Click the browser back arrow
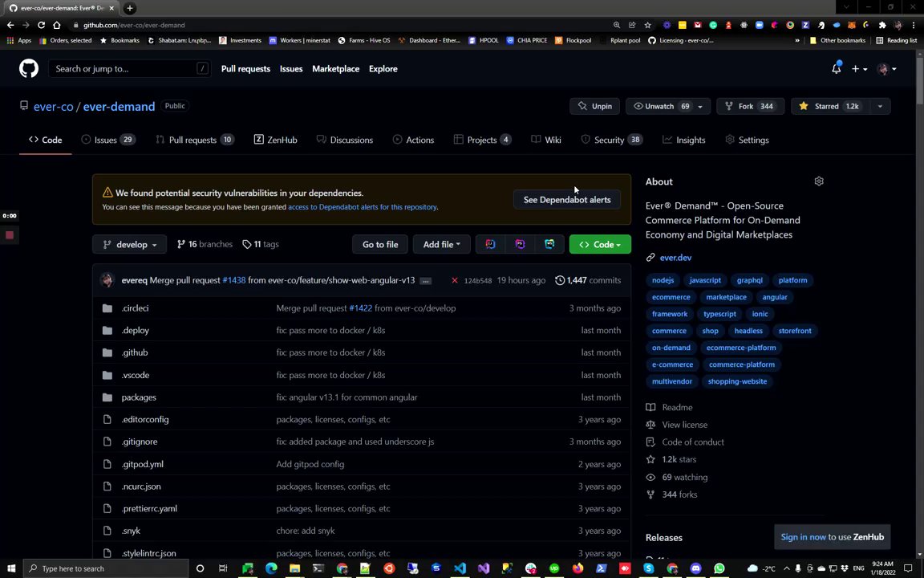Image resolution: width=924 pixels, height=578 pixels. point(10,25)
